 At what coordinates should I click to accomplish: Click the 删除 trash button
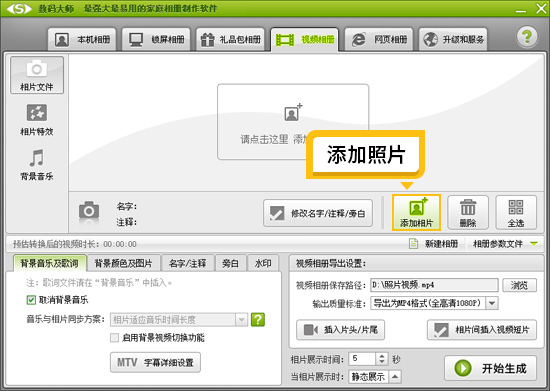(x=468, y=213)
